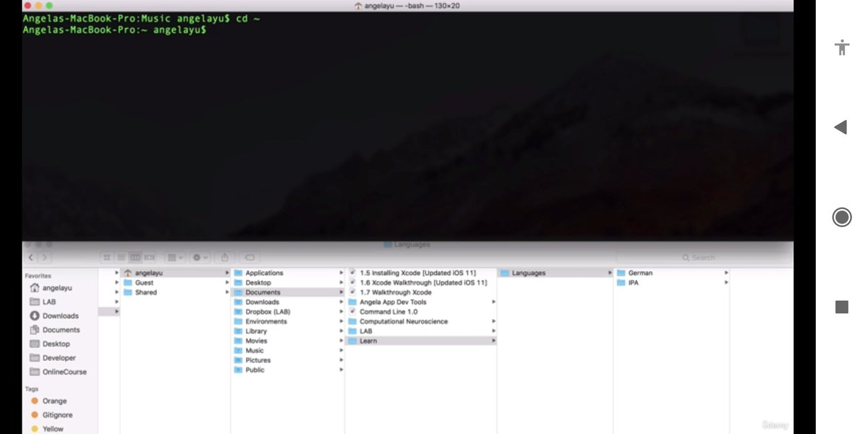Open Desktop in the Favorites sidebar
This screenshot has height=434, width=868.
coord(51,344)
